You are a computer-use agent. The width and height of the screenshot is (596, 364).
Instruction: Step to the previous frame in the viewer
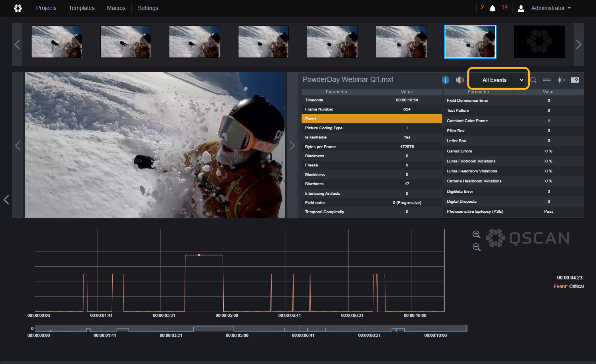pyautogui.click(x=18, y=145)
